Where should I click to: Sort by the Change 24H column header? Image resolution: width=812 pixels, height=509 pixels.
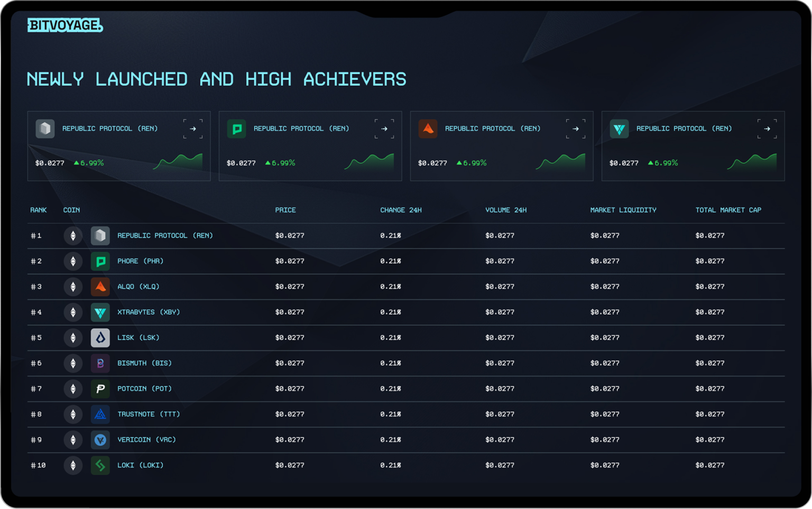tap(401, 210)
